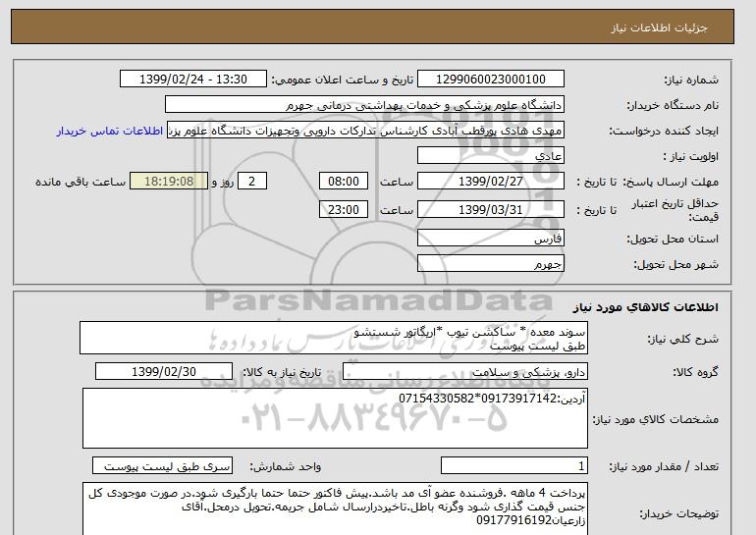Image resolution: width=756 pixels, height=535 pixels.
Task: Click the section heading اطلاعات کالاهای مورد نیاز
Action: (646, 307)
